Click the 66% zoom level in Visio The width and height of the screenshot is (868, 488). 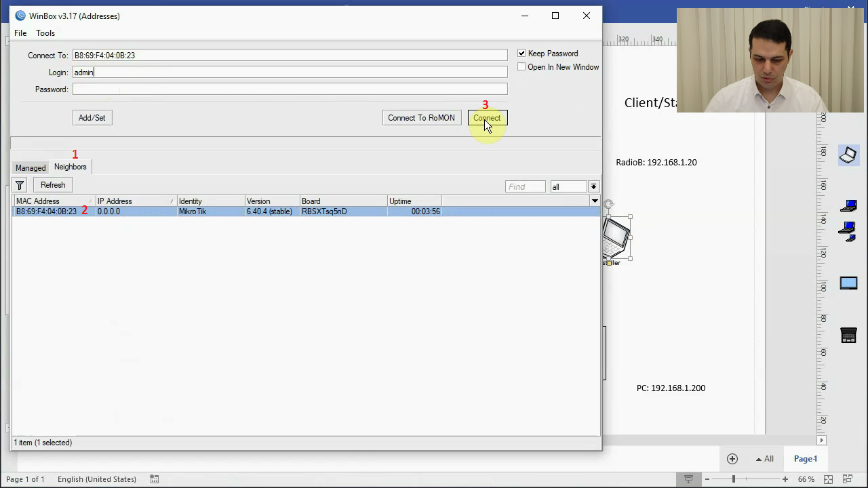806,479
